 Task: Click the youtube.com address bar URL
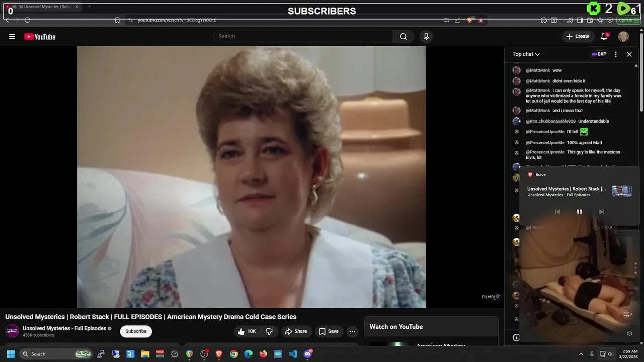[x=177, y=20]
